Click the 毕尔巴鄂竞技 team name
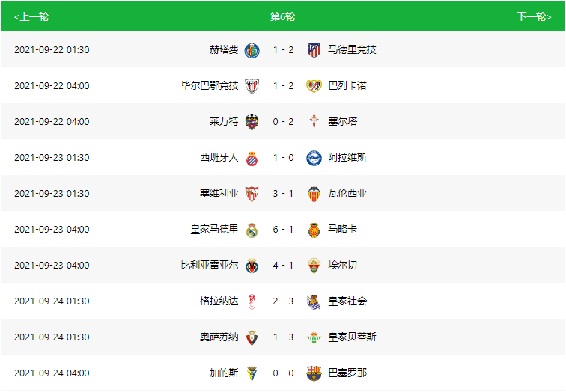This screenshot has width=566, height=392. click(210, 85)
